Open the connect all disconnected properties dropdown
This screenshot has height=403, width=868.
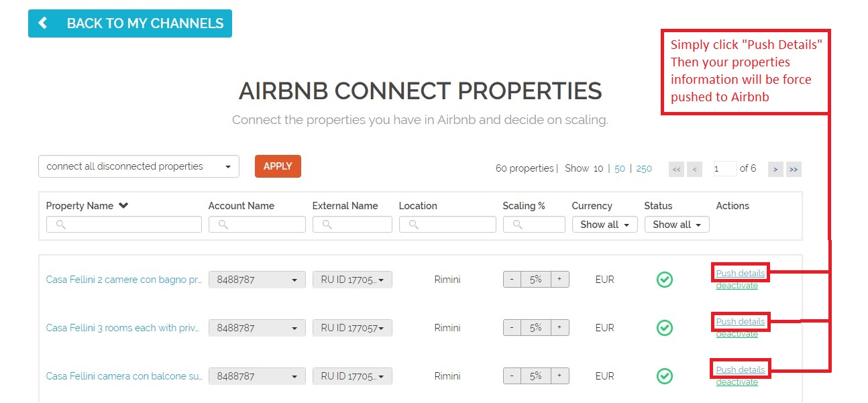click(x=139, y=166)
